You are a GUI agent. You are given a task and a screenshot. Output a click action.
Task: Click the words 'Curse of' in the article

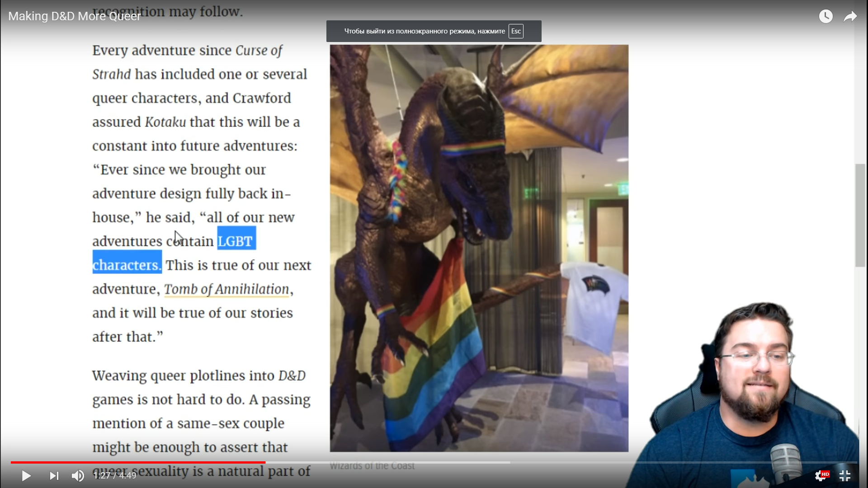[x=259, y=50]
